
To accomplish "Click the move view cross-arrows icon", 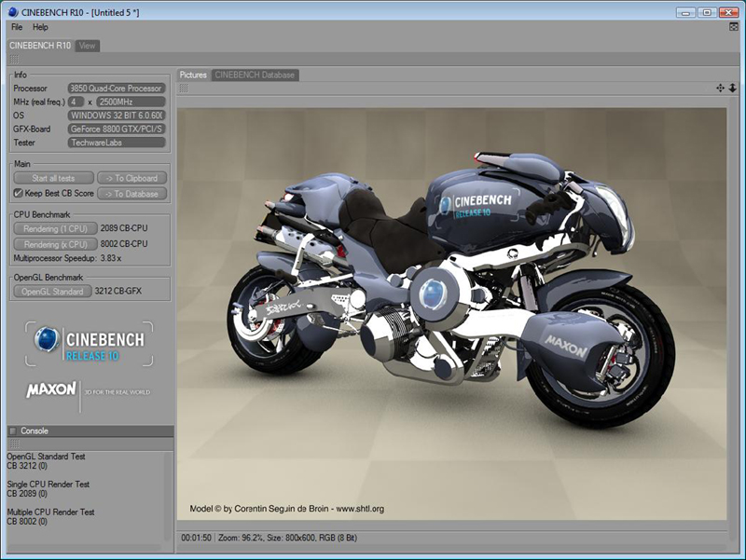I will pos(720,88).
